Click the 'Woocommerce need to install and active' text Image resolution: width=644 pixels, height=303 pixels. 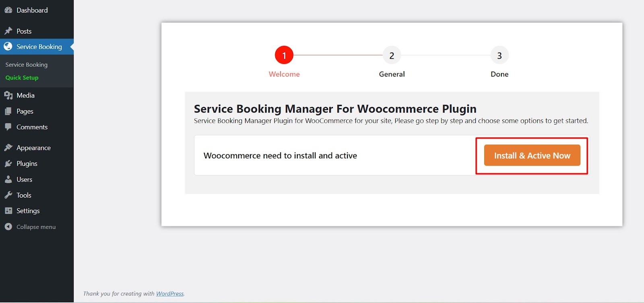click(x=280, y=156)
